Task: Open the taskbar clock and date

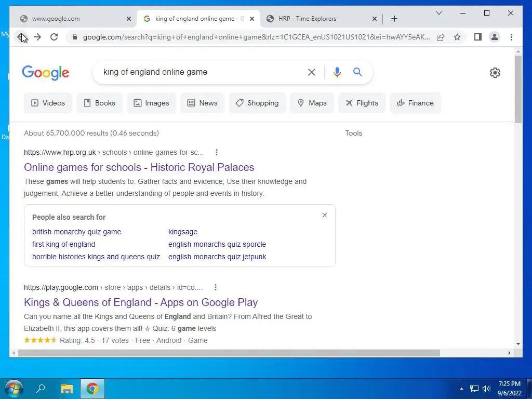Action: (509, 389)
